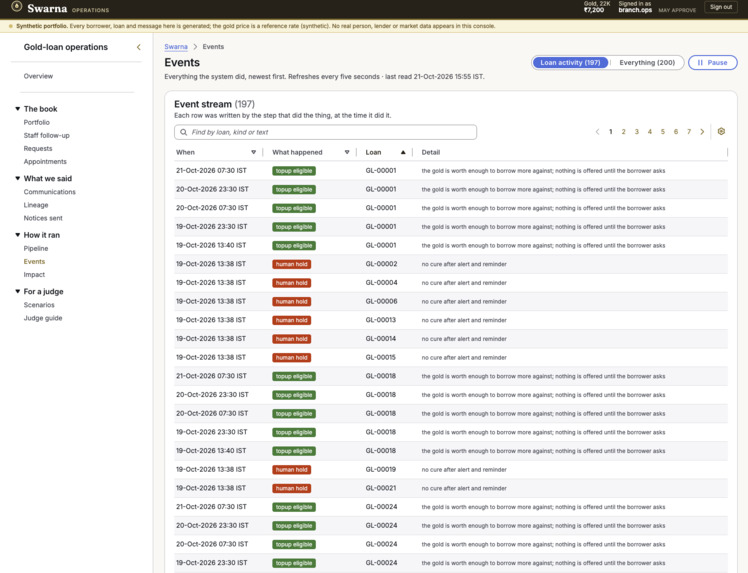Open Notices sent page
Screen dimensions: 748x573
tap(43, 218)
